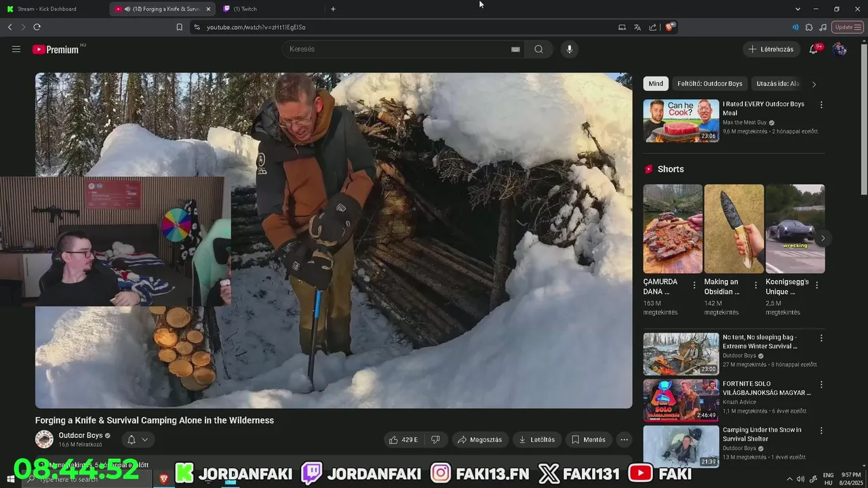Click the browser address bar URL
Image resolution: width=868 pixels, height=488 pixels.
[256, 27]
